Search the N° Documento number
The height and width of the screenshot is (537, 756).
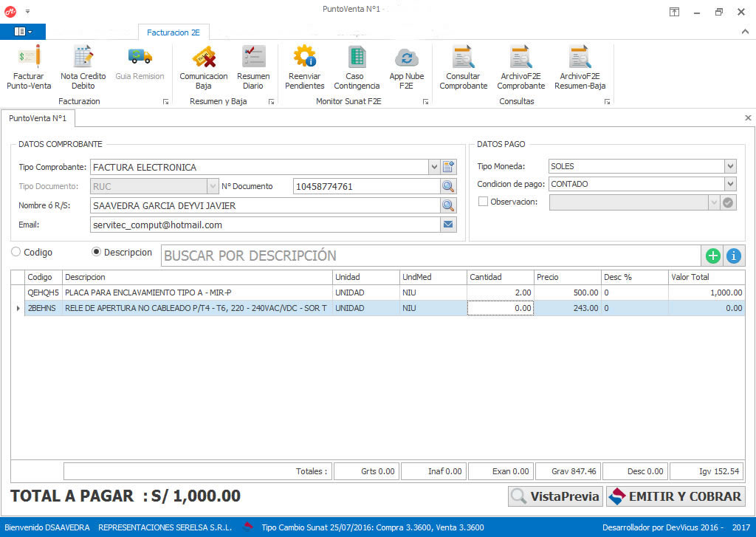tap(448, 186)
